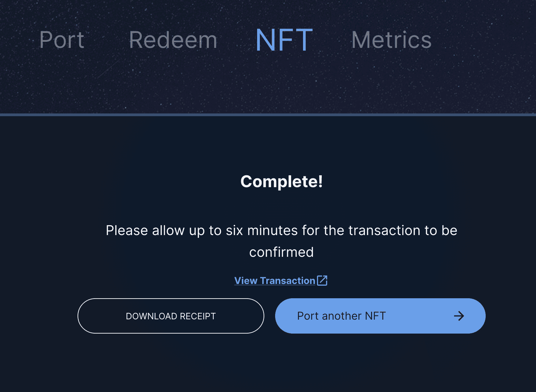Screen dimensions: 536x392
Task: Click the word "Transaction" in the blue link
Action: [x=287, y=281]
